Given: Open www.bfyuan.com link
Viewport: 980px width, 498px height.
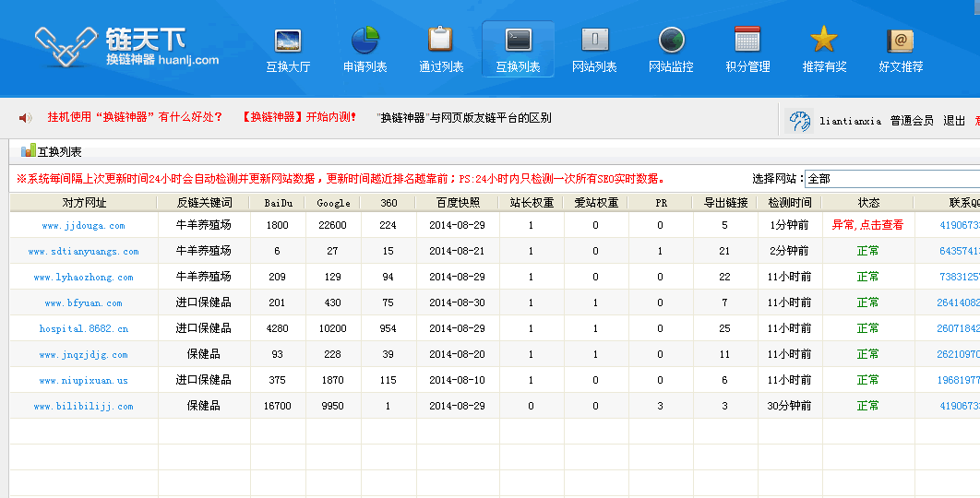Looking at the screenshot, I should (84, 303).
